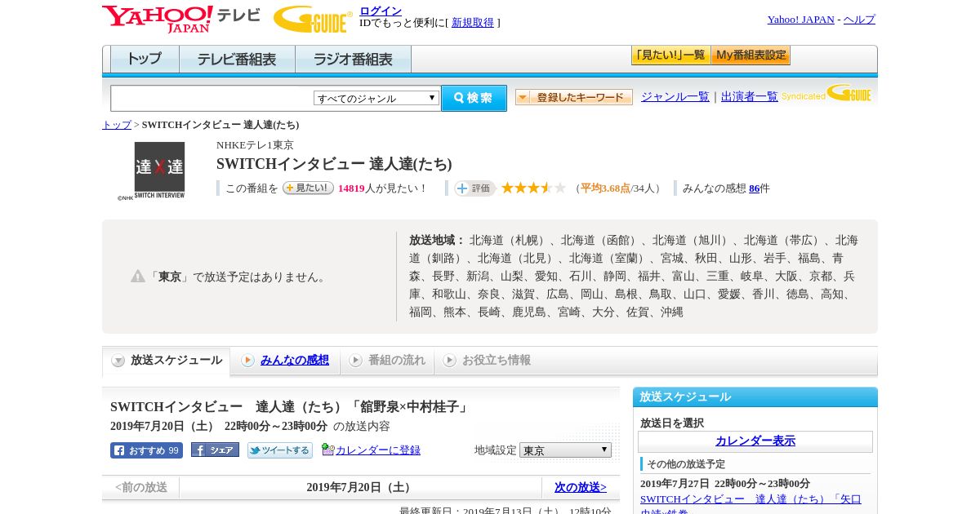Click the 14819人が見たい count text
This screenshot has width=980, height=514.
click(x=381, y=188)
